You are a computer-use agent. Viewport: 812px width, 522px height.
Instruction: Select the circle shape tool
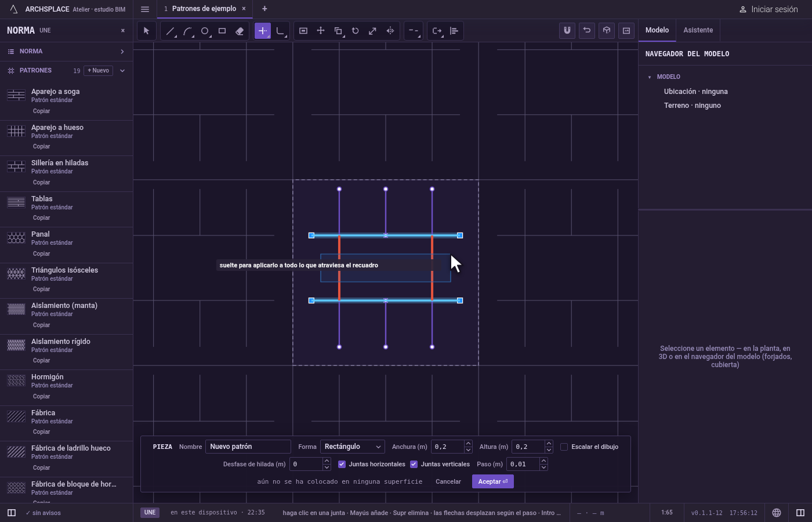[205, 31]
